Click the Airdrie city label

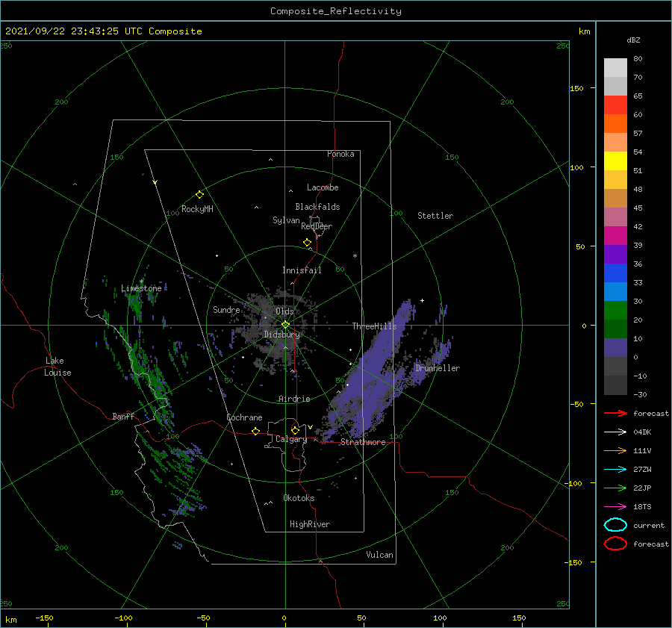tap(294, 399)
